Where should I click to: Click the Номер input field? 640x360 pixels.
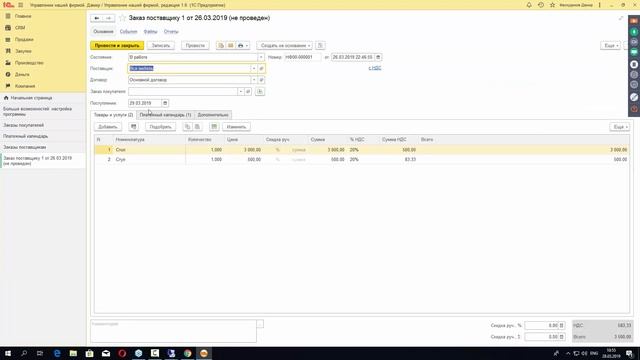302,57
